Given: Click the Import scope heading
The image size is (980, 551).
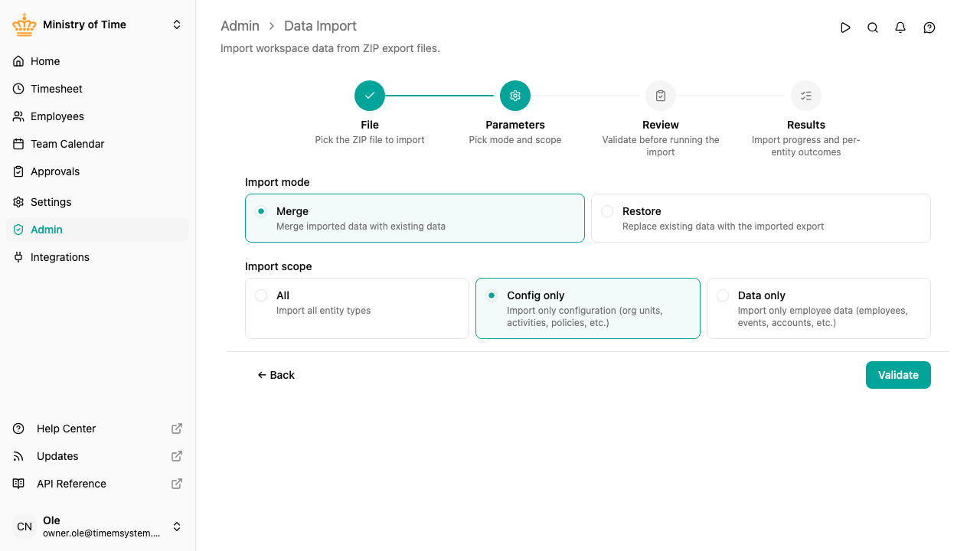Looking at the screenshot, I should (279, 266).
